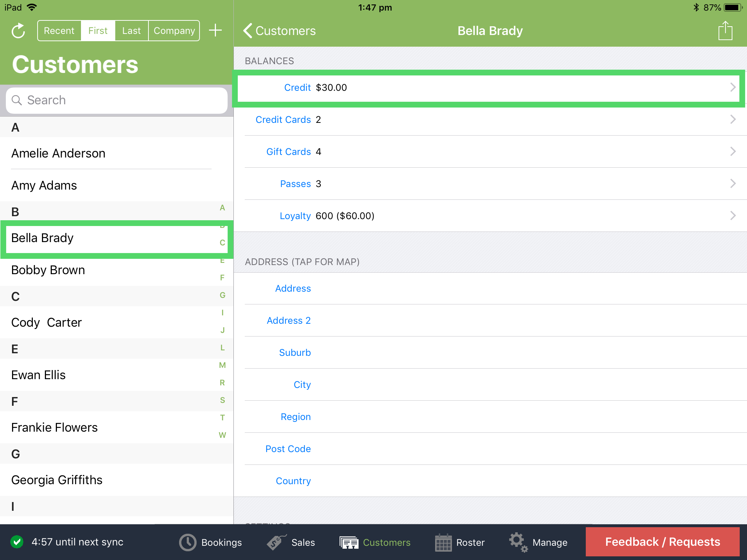The height and width of the screenshot is (560, 747).
Task: Expand the Passes row chevron
Action: 733,183
